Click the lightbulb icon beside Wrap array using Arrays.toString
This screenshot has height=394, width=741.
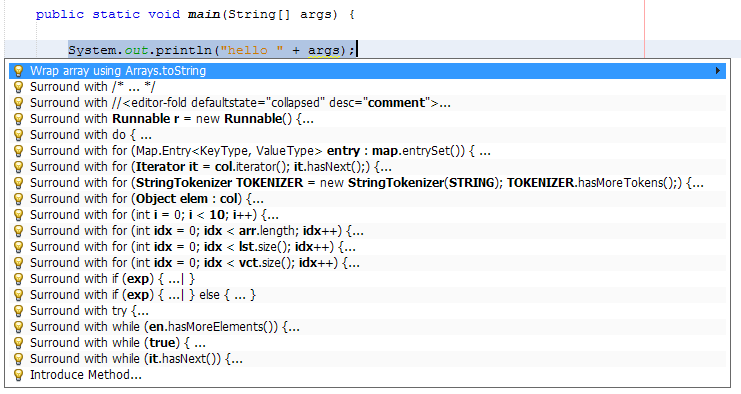18,71
